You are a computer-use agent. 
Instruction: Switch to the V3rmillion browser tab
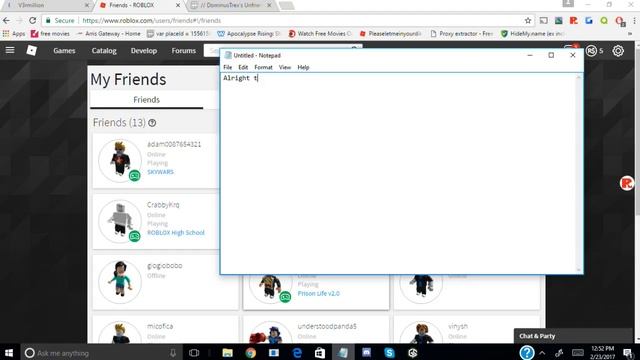pos(47,5)
